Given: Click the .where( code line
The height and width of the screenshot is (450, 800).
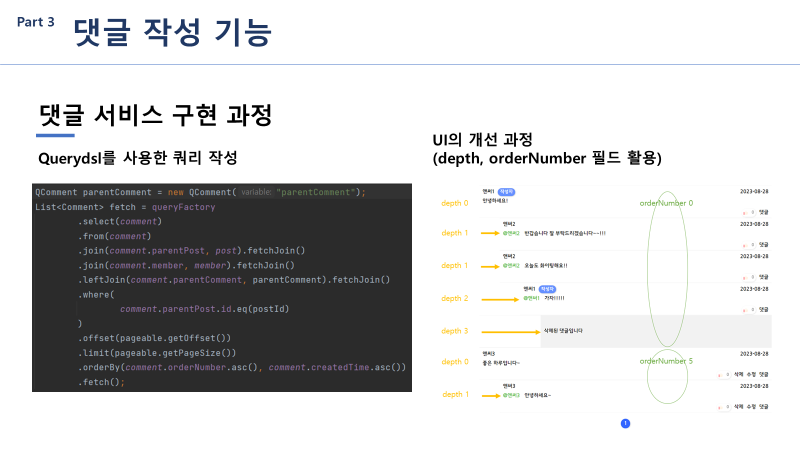Looking at the screenshot, I should click(96, 294).
